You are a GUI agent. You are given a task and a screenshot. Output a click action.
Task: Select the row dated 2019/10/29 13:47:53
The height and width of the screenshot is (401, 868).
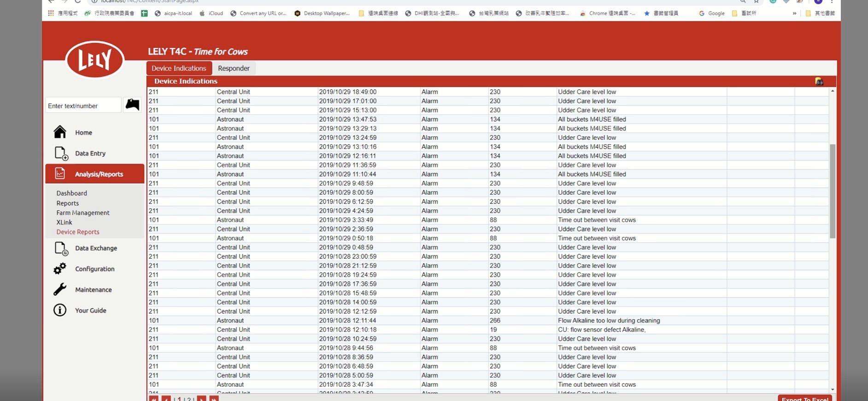click(488, 119)
